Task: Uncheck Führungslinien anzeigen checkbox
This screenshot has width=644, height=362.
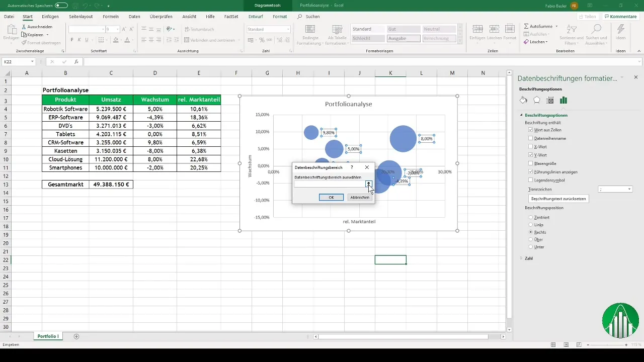Action: 531,172
